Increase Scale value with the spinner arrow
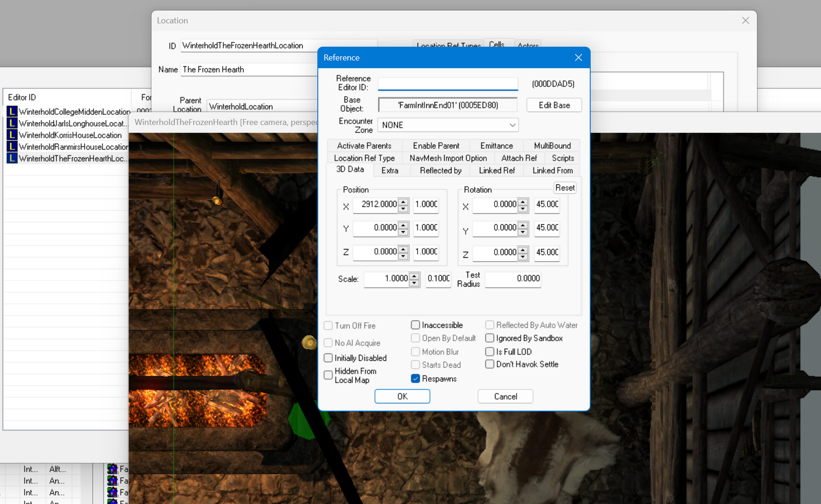The width and height of the screenshot is (821, 504). [x=414, y=276]
